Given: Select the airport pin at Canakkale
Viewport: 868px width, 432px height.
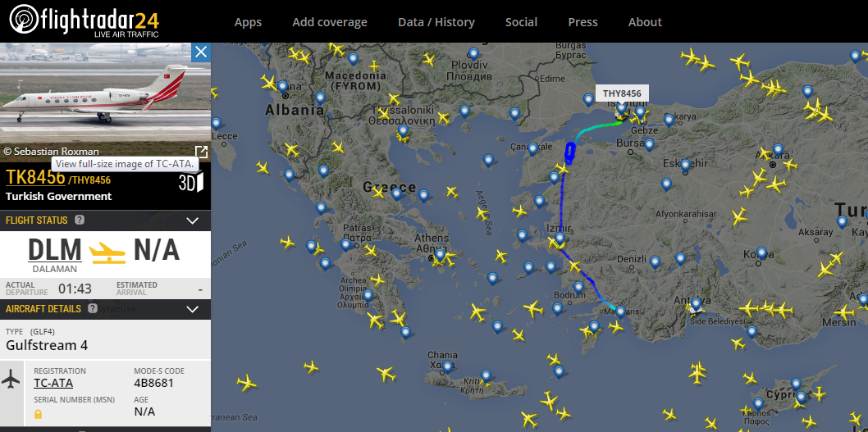Looking at the screenshot, I should pos(532,149).
